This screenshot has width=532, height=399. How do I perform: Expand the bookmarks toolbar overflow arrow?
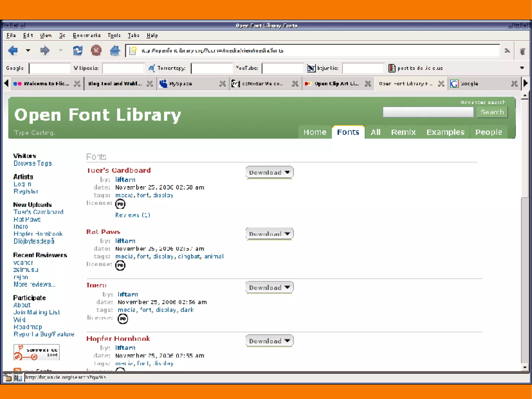point(522,68)
